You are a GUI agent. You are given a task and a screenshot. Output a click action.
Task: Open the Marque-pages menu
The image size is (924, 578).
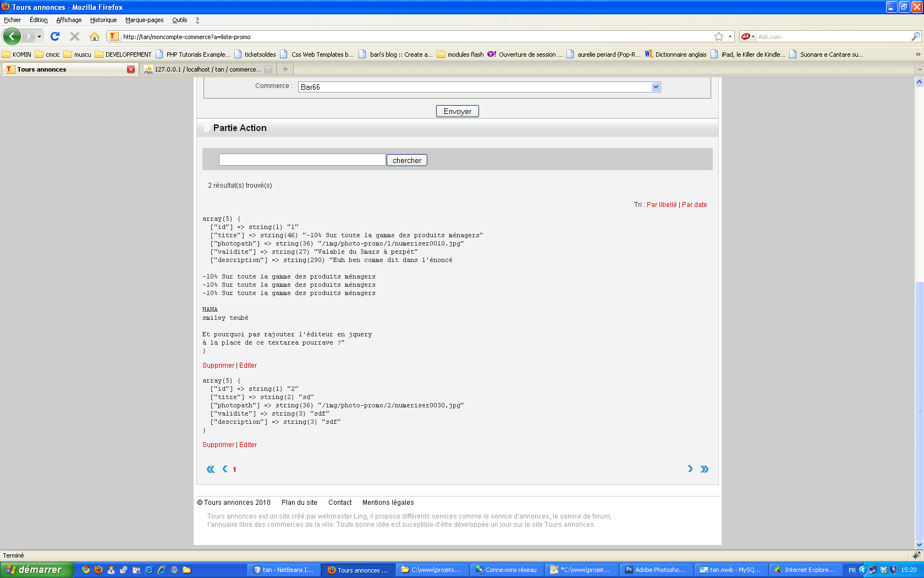click(144, 20)
